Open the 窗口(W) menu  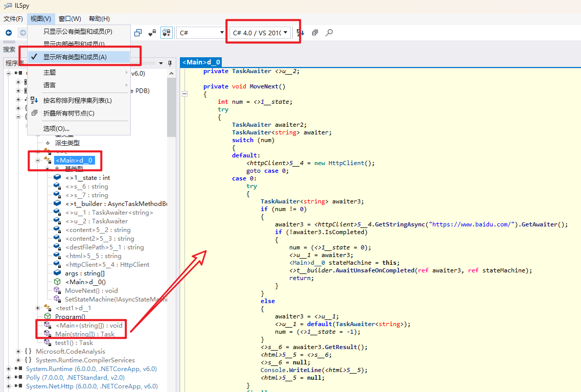[69, 18]
